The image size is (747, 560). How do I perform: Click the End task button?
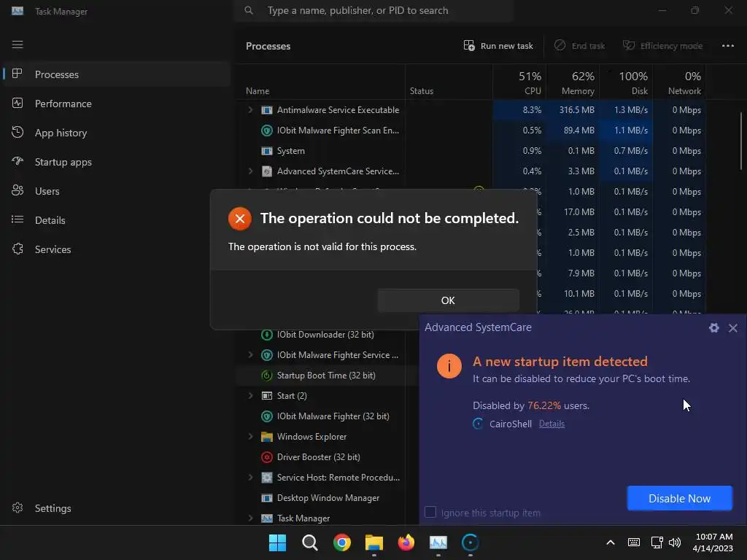coord(579,46)
